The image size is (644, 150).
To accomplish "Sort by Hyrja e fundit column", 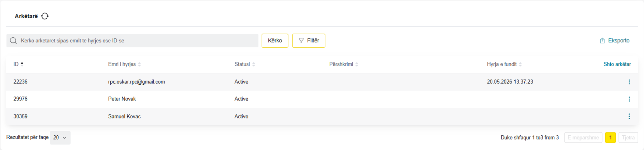I will click(520, 64).
